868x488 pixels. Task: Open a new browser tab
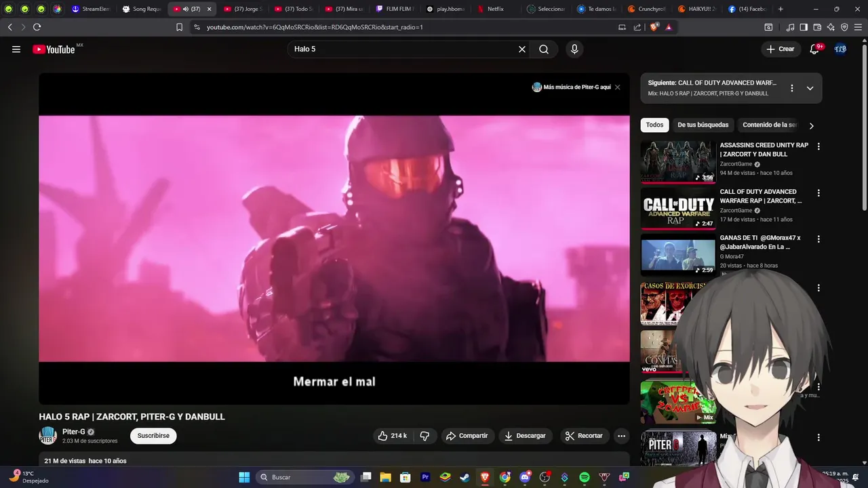(x=781, y=9)
